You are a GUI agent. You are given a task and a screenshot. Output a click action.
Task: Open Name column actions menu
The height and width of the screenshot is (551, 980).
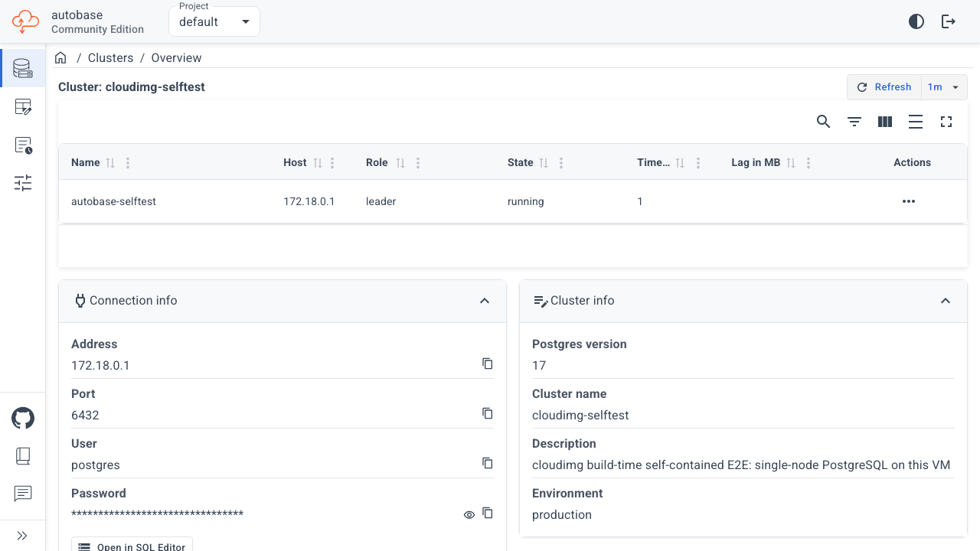pyautogui.click(x=128, y=163)
